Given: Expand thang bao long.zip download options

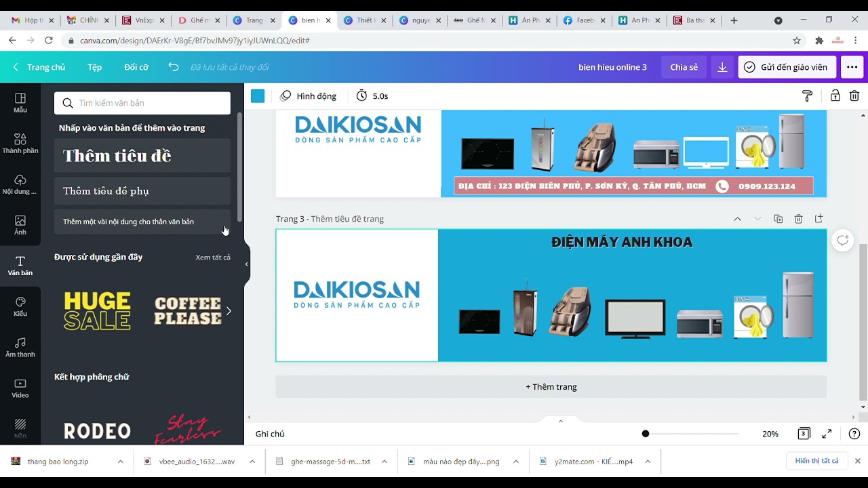Looking at the screenshot, I should [120, 462].
